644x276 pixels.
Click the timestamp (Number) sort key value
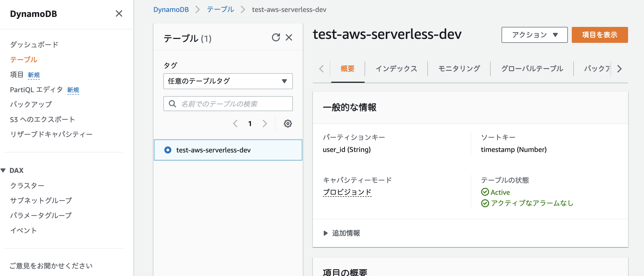point(514,149)
